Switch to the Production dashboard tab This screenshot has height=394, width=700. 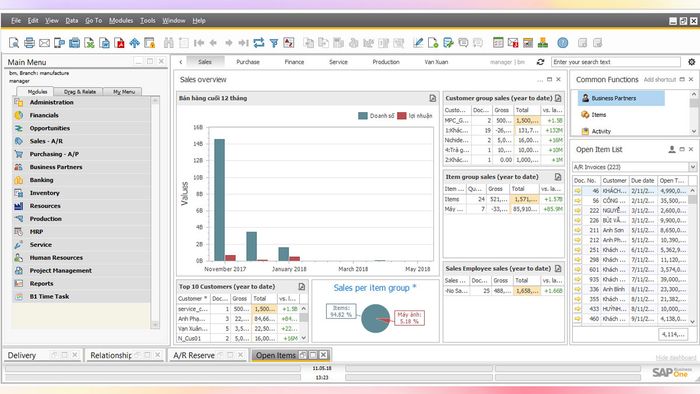(386, 62)
